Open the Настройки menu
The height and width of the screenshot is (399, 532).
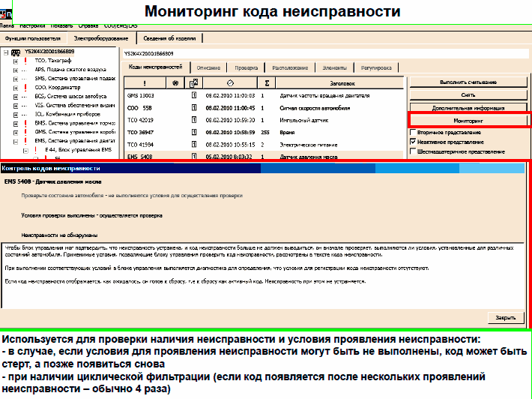coord(32,25)
